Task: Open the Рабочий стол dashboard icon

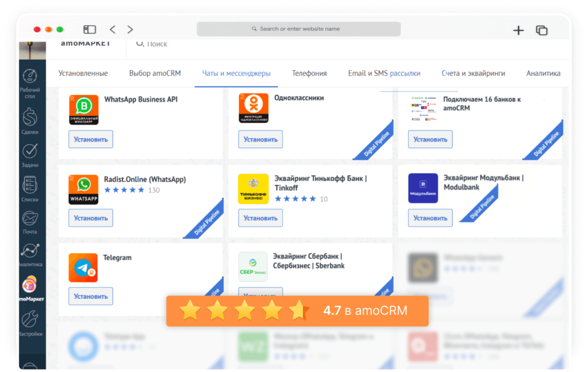Action: [30, 76]
